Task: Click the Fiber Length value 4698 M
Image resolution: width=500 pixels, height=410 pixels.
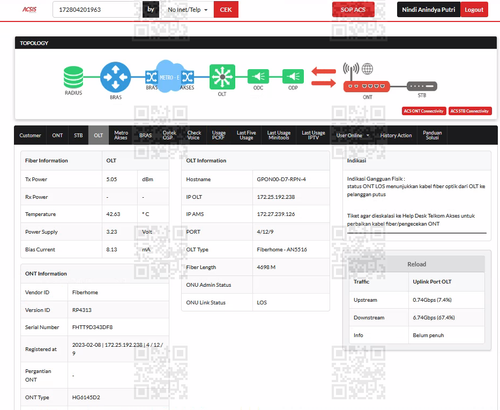Action: click(x=266, y=267)
